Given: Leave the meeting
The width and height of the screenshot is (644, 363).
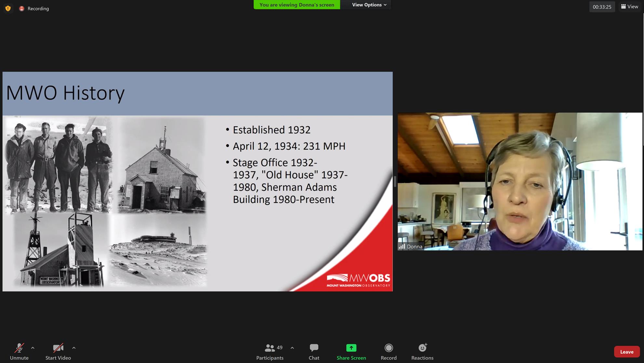Looking at the screenshot, I should point(626,352).
